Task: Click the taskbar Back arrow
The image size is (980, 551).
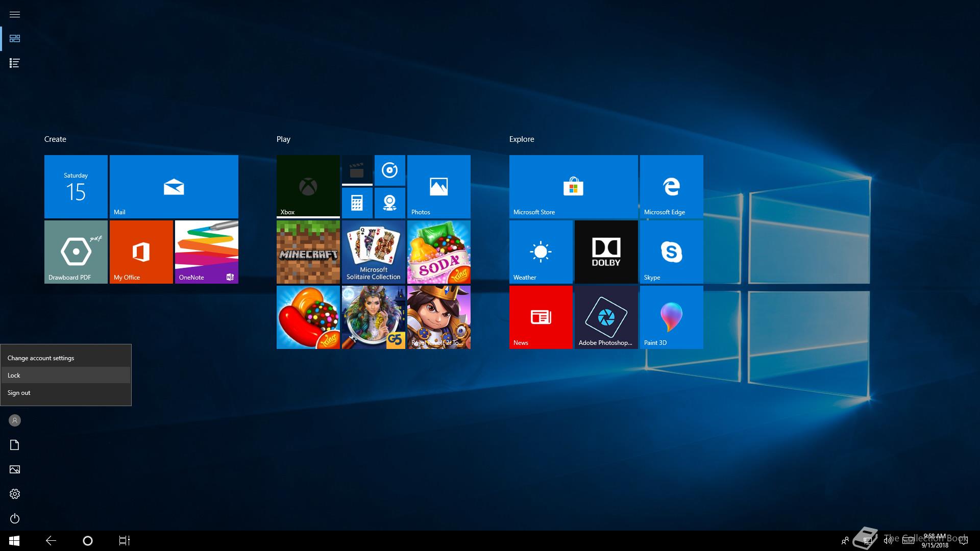Action: tap(51, 541)
